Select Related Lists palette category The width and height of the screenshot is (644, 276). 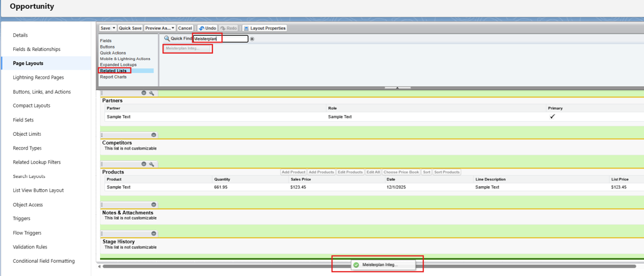click(113, 70)
